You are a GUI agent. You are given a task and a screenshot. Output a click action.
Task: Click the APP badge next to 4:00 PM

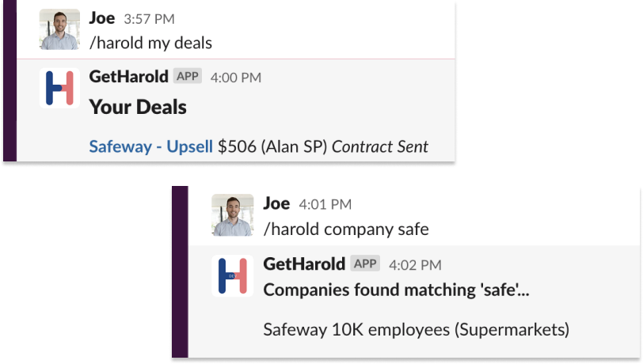tap(188, 77)
